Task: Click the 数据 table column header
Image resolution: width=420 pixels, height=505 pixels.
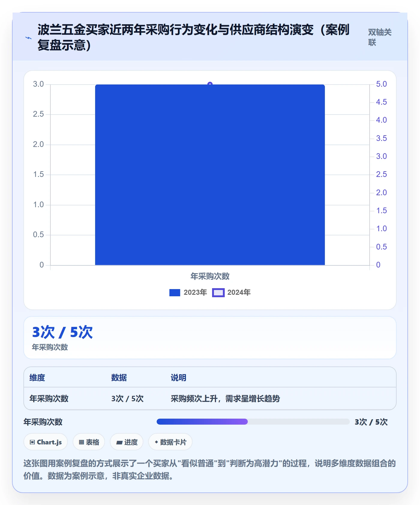Action: pos(119,378)
